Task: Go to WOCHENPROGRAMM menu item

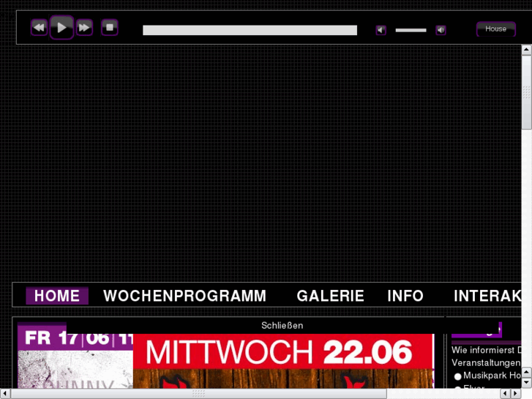Action: click(x=184, y=296)
